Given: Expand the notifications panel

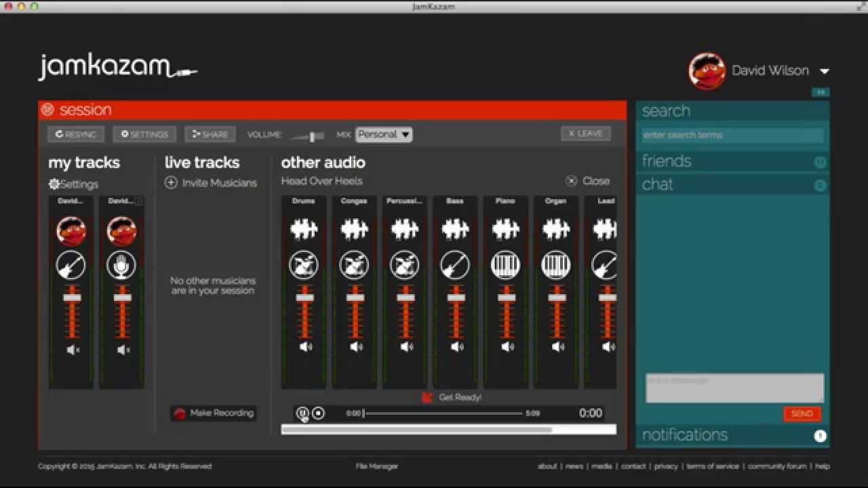Looking at the screenshot, I should 732,435.
